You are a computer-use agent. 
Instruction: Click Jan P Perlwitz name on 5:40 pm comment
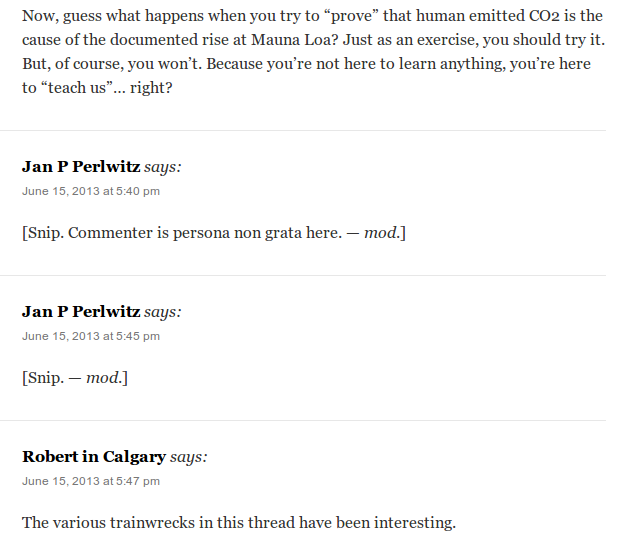point(81,168)
